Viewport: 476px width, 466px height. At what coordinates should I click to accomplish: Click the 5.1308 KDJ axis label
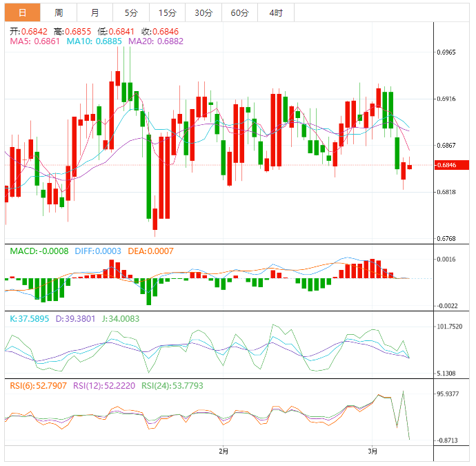[446, 373]
